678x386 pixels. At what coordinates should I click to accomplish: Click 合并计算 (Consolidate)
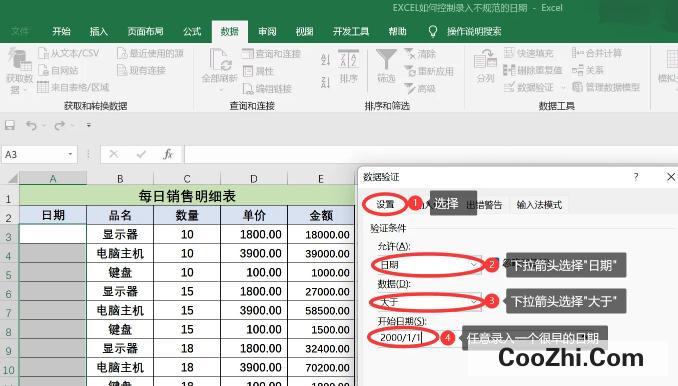pos(597,53)
